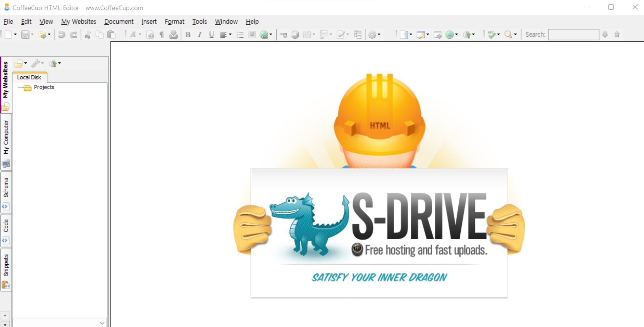Open the New Document dropdown arrow
644x327 pixels.
[15, 35]
